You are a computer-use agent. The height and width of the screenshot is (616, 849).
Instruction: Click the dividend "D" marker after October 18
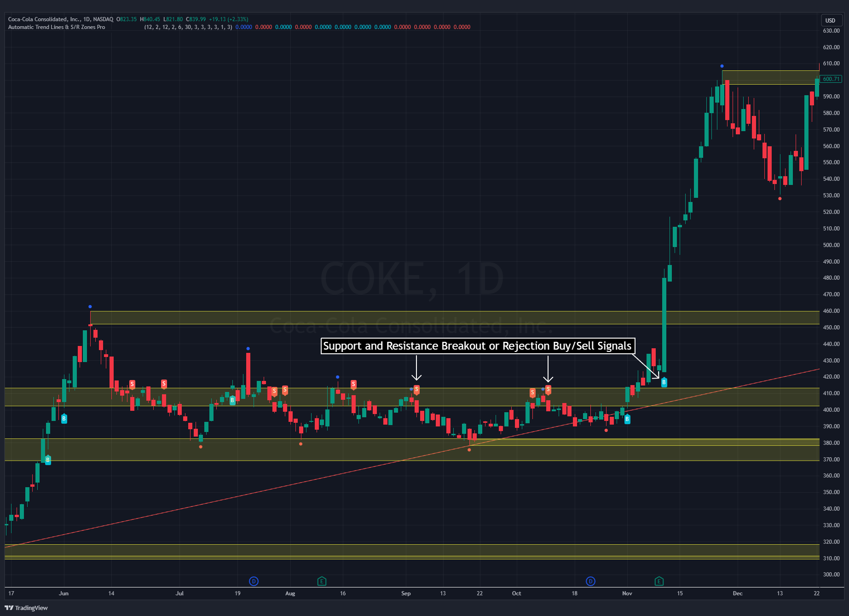pos(590,581)
